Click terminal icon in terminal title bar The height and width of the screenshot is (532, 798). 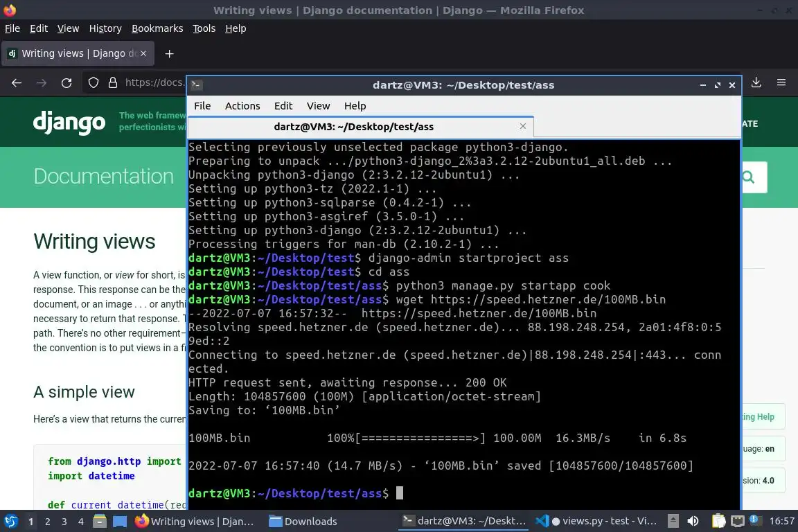point(197,85)
